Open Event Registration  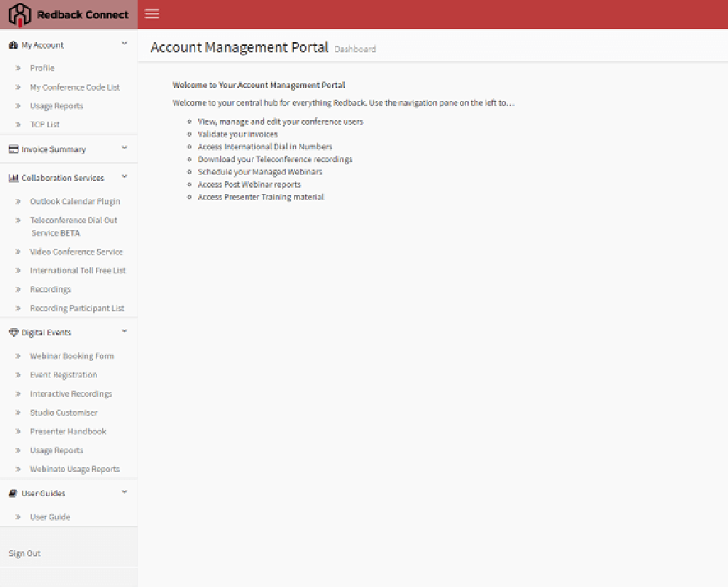[63, 375]
